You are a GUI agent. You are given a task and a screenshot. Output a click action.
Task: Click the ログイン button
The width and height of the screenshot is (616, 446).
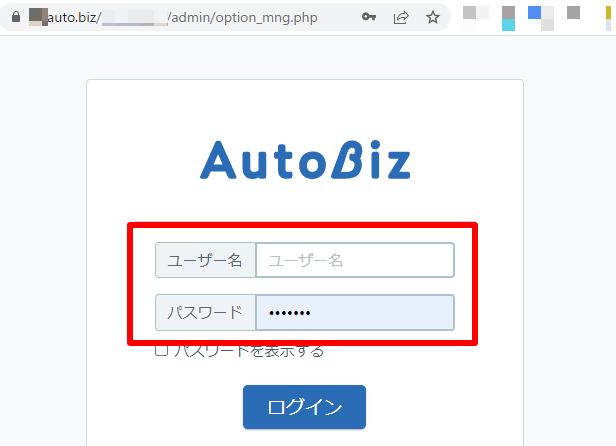click(x=304, y=407)
